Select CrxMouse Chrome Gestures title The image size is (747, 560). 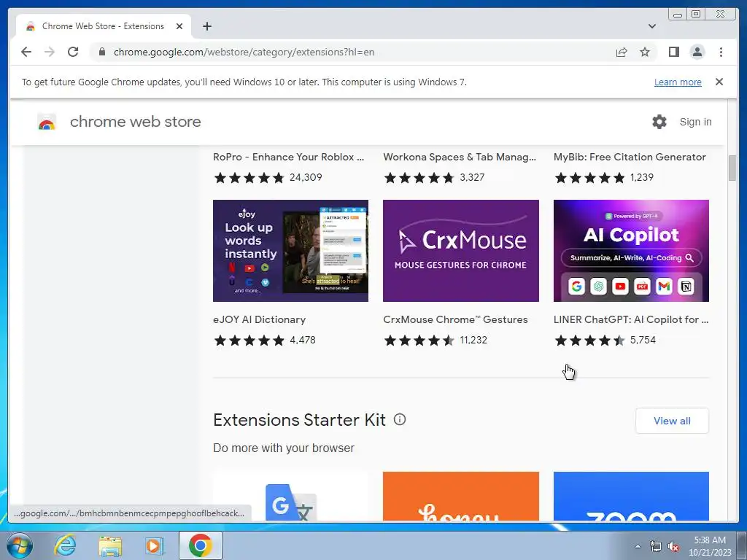(x=455, y=319)
